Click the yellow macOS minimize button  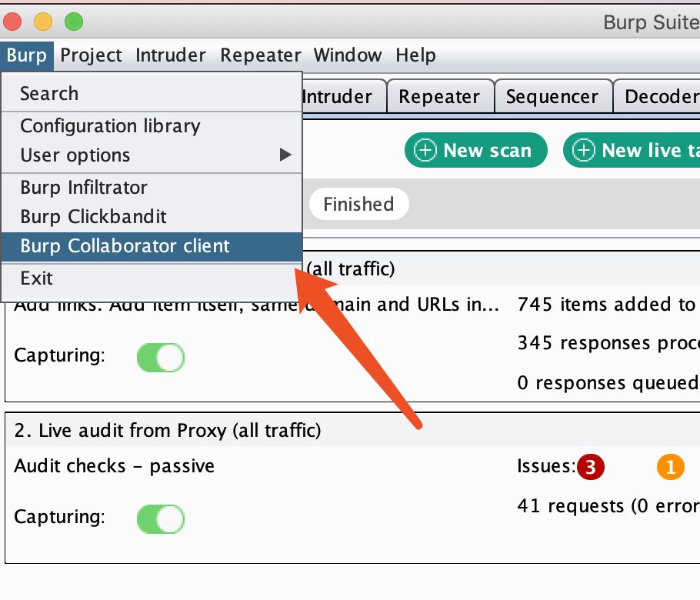click(43, 22)
